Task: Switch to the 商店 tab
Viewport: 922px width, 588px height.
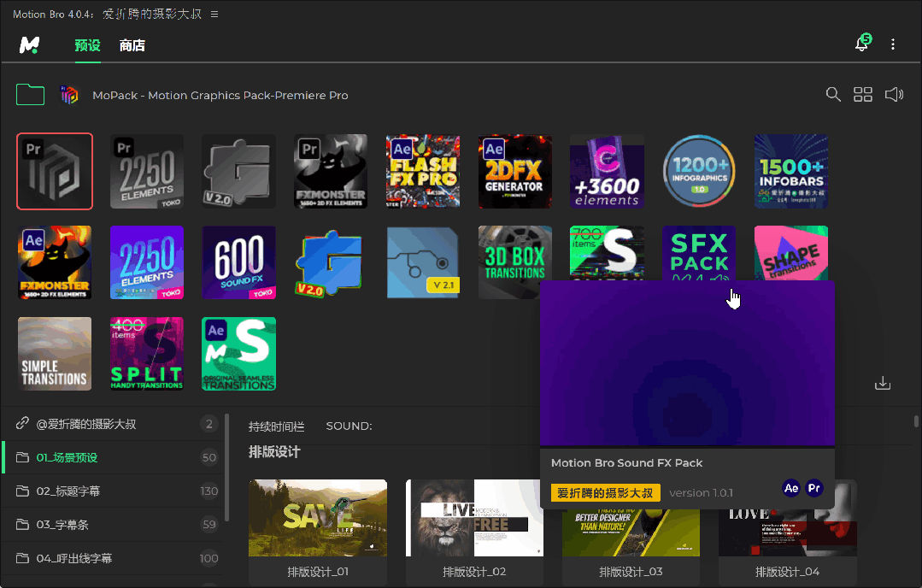Action: pos(132,45)
